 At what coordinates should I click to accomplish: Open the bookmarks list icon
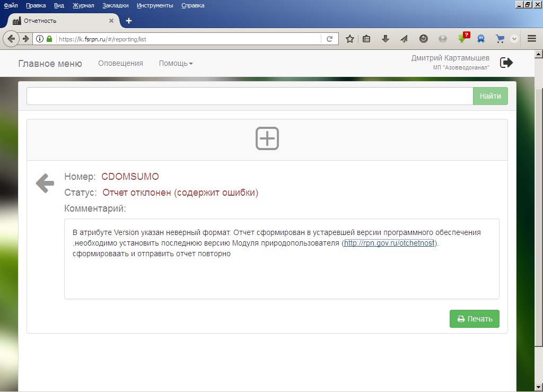(x=366, y=39)
